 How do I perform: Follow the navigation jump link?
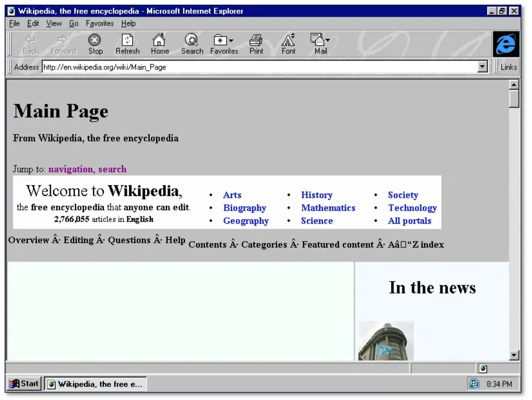(70, 169)
